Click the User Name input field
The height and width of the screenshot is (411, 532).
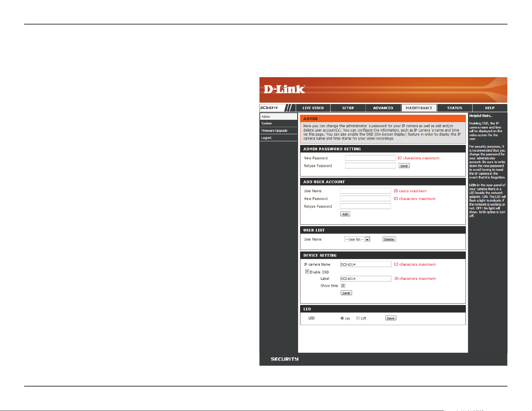click(366, 191)
